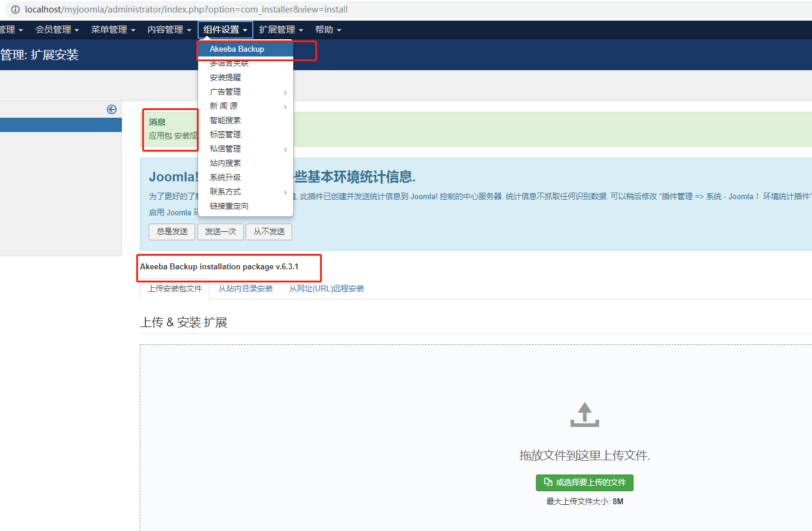812x531 pixels.
Task: Expand the 私信管理 submenu
Action: (245, 149)
